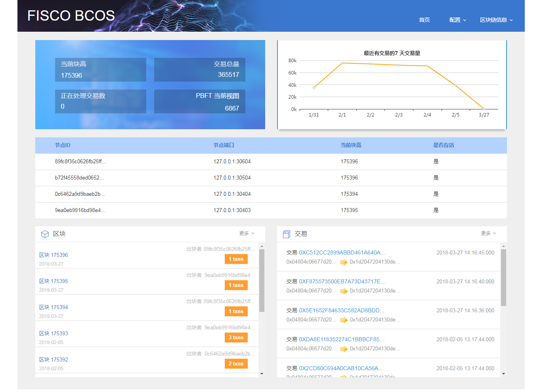Click the transactions list scroll up arrow
The height and width of the screenshot is (392, 545).
point(503,246)
